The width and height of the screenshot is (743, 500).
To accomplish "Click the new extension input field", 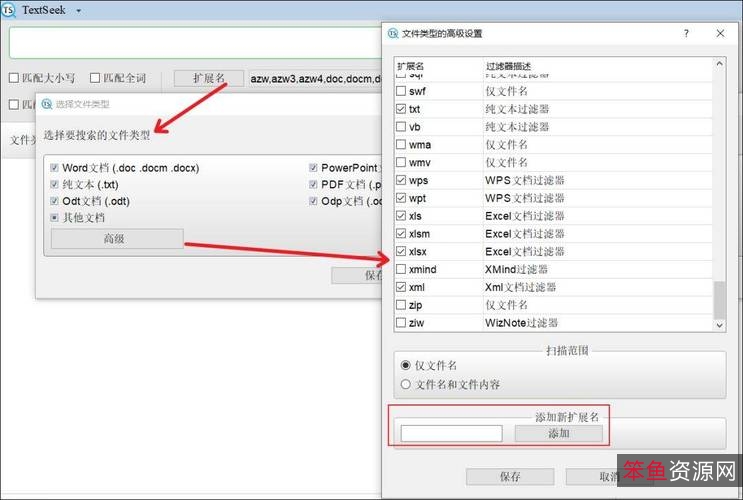I will (451, 433).
